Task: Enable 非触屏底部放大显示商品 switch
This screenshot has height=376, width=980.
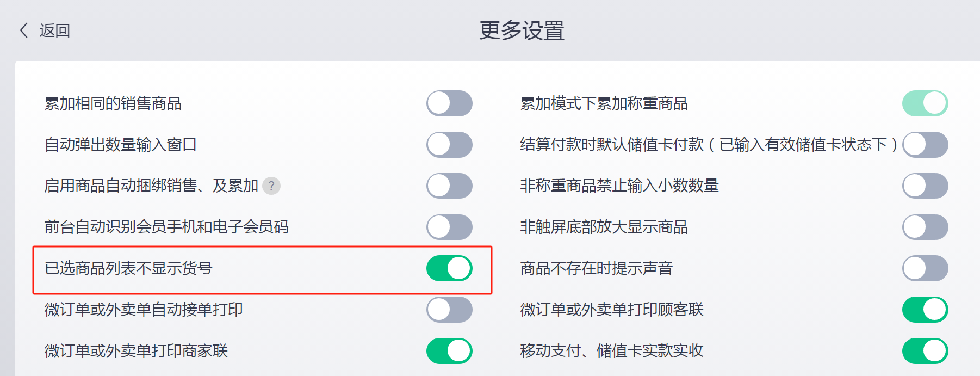Action: 925,227
